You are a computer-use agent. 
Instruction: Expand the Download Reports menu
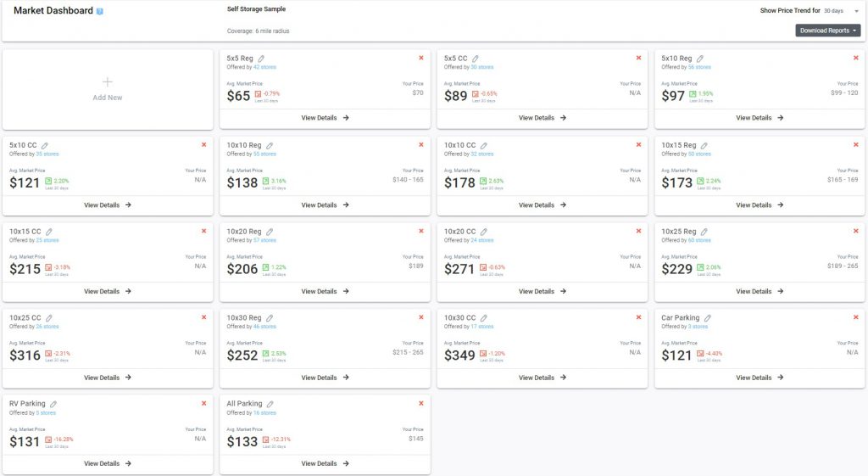pyautogui.click(x=828, y=31)
